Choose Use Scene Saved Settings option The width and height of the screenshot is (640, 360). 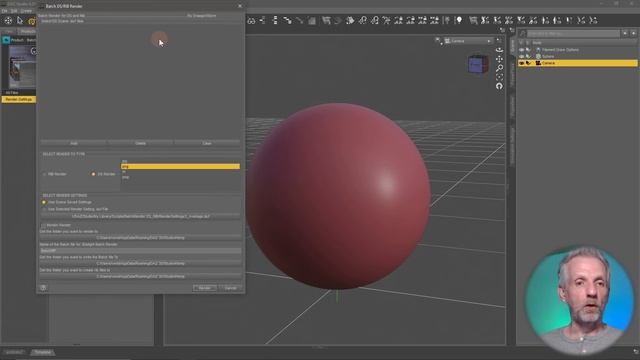44,202
